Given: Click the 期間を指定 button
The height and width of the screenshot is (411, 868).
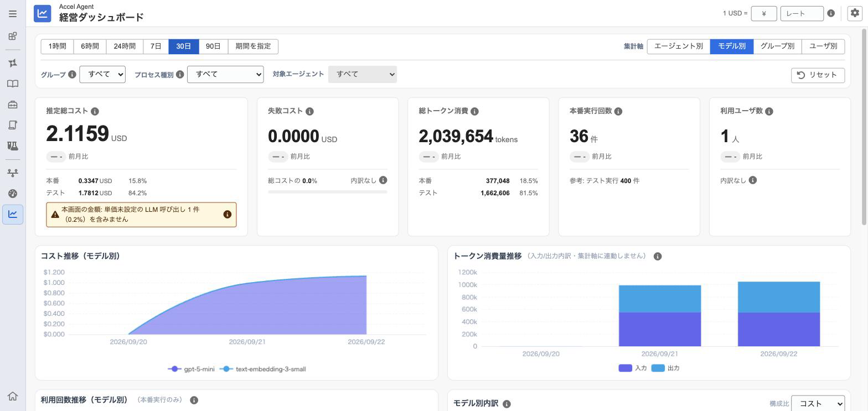Looking at the screenshot, I should [253, 46].
